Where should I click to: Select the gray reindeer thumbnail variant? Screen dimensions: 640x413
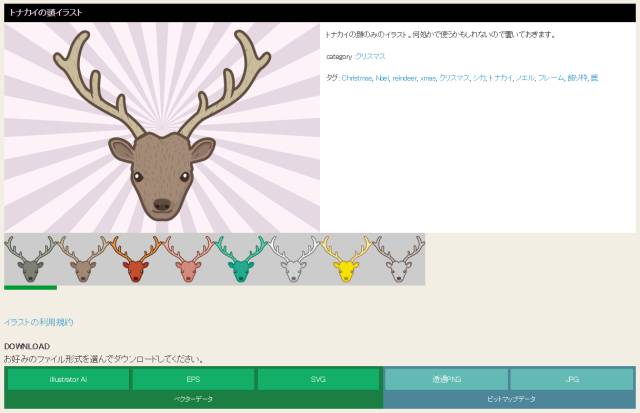pyautogui.click(x=30, y=260)
